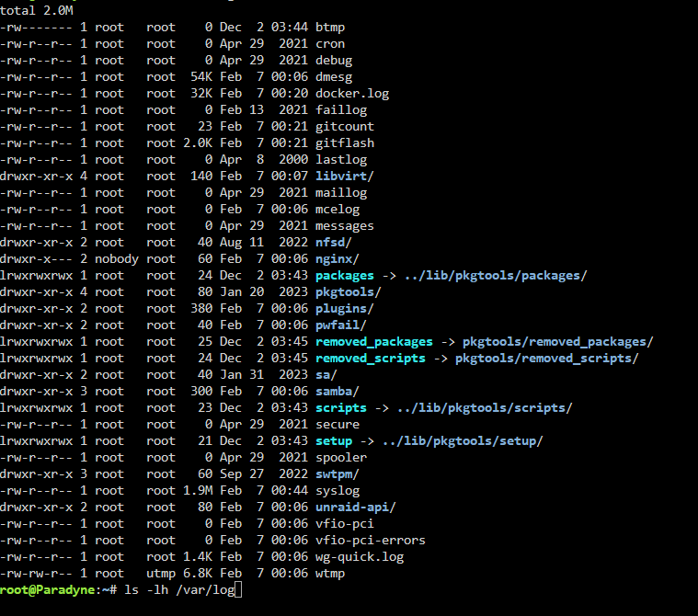This screenshot has width=698, height=616.
Task: Click the removed_packages symlink name
Action: (374, 341)
